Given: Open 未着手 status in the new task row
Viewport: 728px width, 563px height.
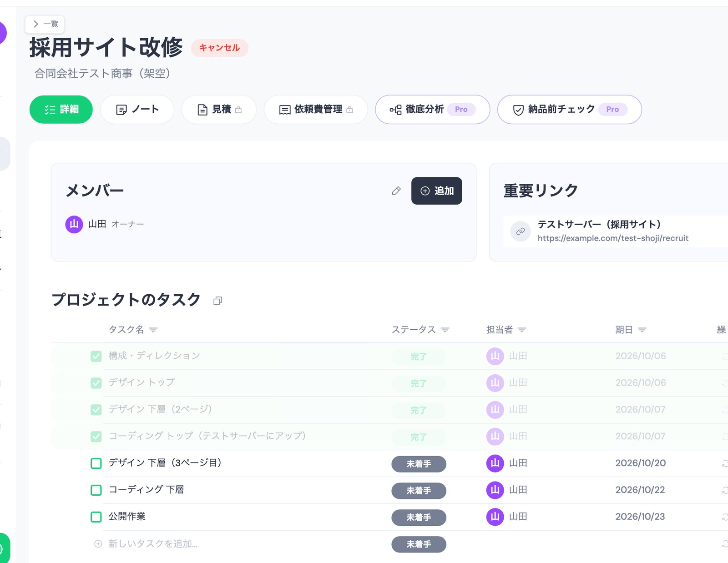Looking at the screenshot, I should [x=419, y=544].
